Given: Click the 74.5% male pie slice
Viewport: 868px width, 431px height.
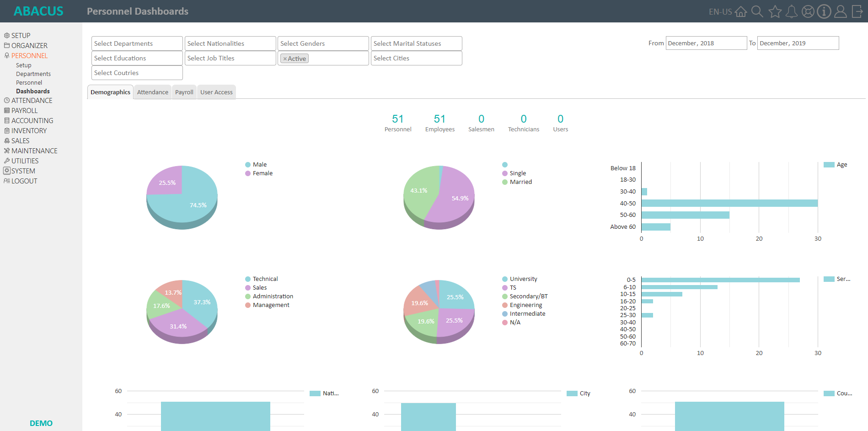Looking at the screenshot, I should coord(198,205).
